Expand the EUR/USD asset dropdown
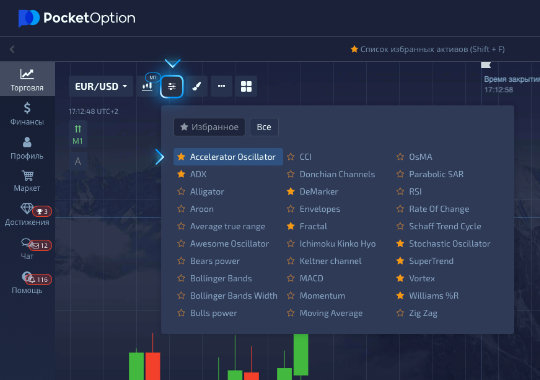This screenshot has width=540, height=380. tap(101, 86)
